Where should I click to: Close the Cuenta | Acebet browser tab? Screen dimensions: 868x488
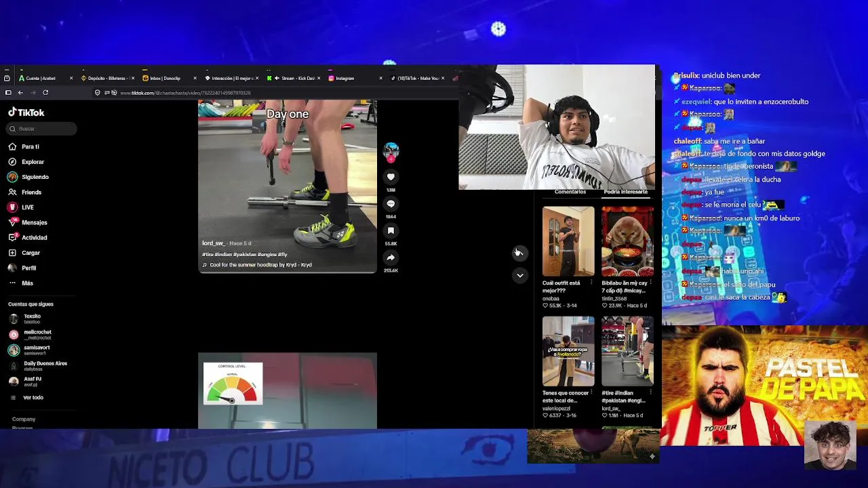[71, 79]
